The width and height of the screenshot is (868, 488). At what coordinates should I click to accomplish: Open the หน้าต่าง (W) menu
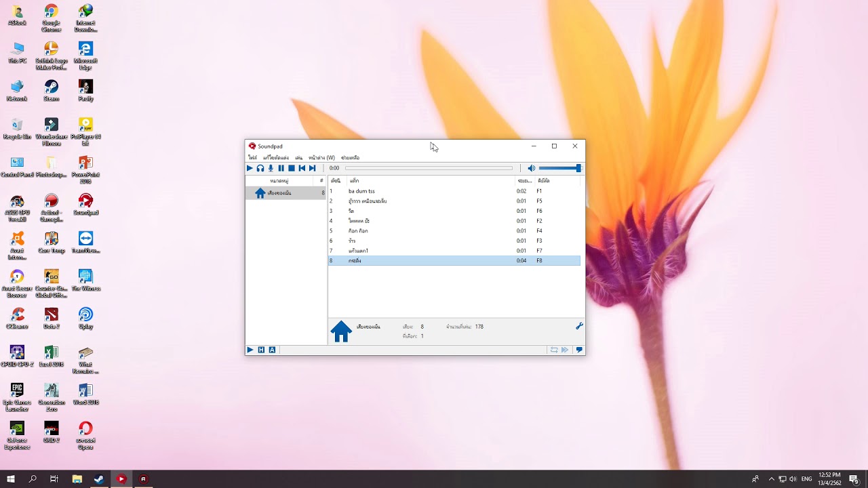tap(321, 157)
